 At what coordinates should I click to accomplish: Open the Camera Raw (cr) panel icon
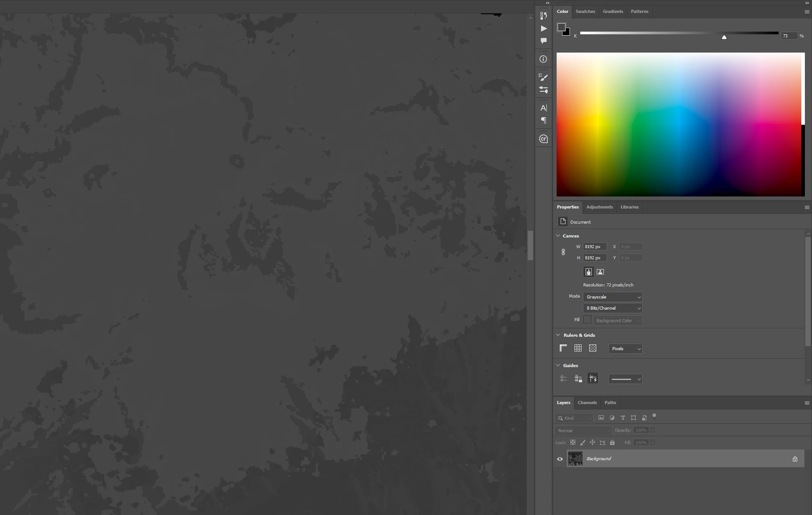tap(543, 139)
